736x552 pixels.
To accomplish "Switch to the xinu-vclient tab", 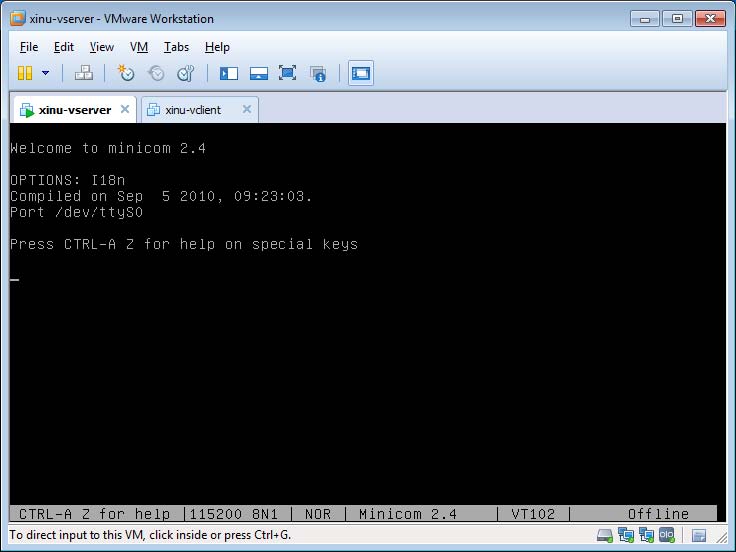I will click(199, 110).
